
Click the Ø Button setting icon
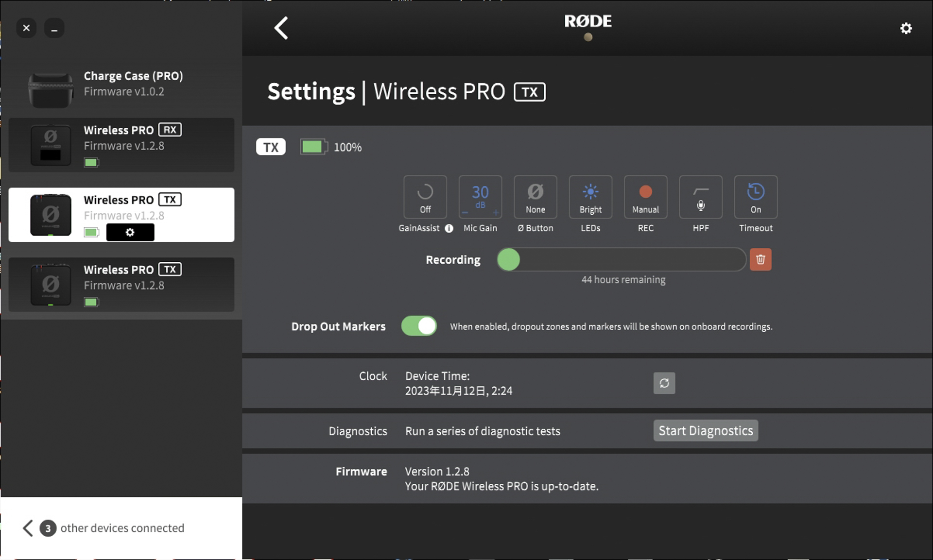pyautogui.click(x=535, y=197)
